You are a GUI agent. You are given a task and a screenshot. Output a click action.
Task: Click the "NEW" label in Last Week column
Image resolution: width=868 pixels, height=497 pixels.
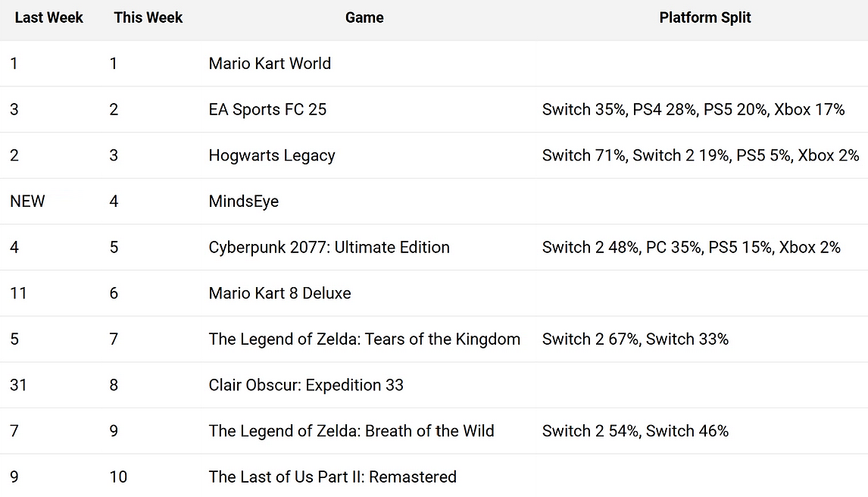tap(28, 202)
